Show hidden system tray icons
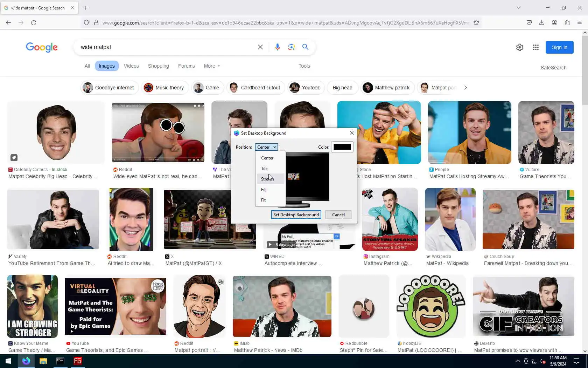588x368 pixels. pos(518,361)
